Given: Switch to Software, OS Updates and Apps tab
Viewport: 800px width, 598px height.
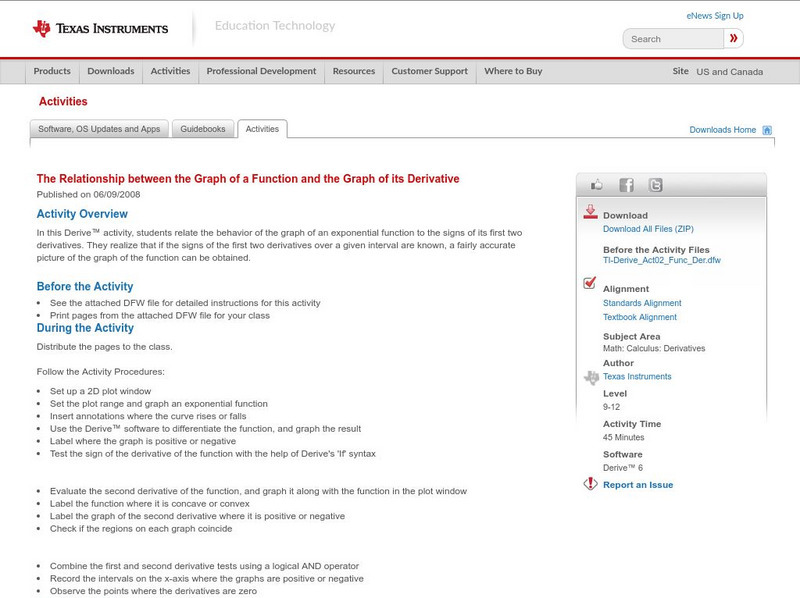Looking at the screenshot, I should click(99, 129).
